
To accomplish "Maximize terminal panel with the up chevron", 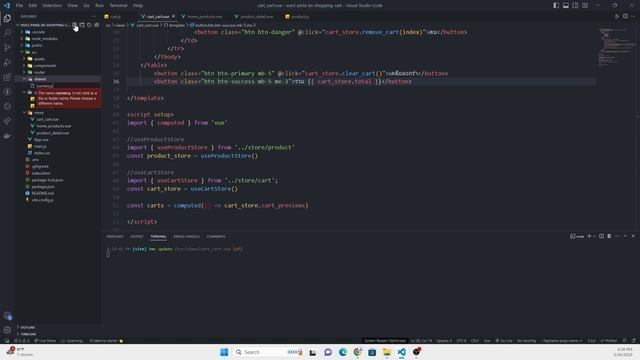I will pos(625,236).
